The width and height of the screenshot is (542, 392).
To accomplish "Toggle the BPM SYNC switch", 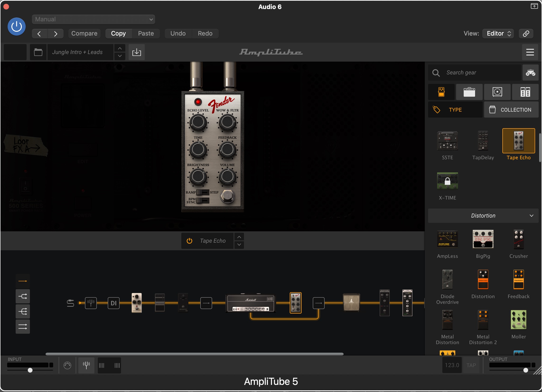I will [x=203, y=200].
